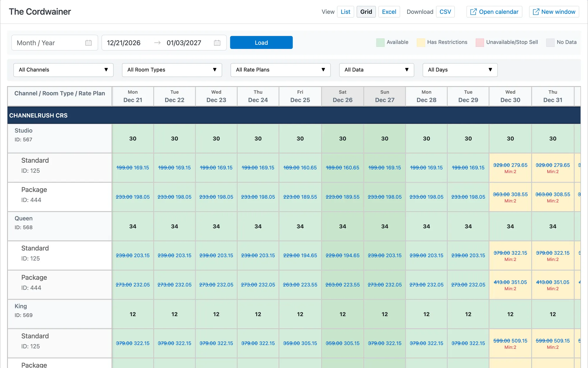Click the Queen ID: 568 room row label

[x=60, y=226]
